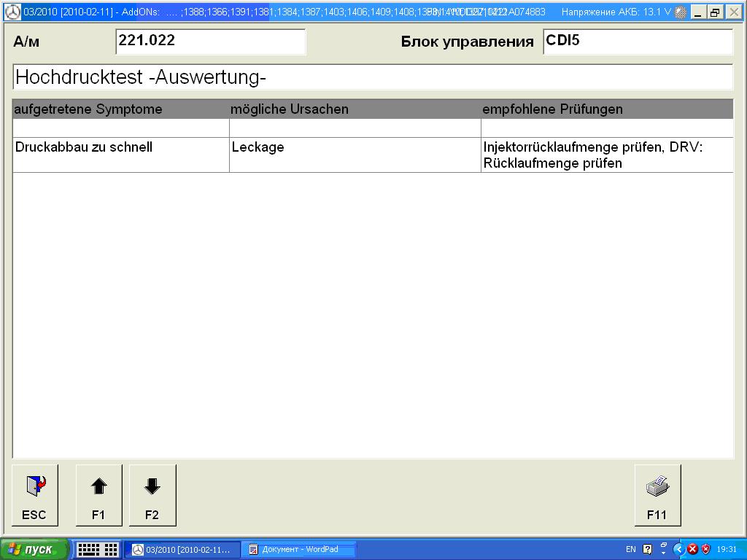The height and width of the screenshot is (560, 747).
Task: Click the Блок управления field showing CDI5
Action: [637, 42]
